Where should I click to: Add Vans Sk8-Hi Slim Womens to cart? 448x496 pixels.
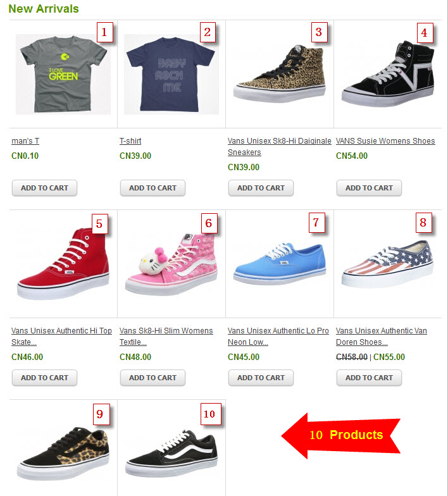tap(153, 378)
